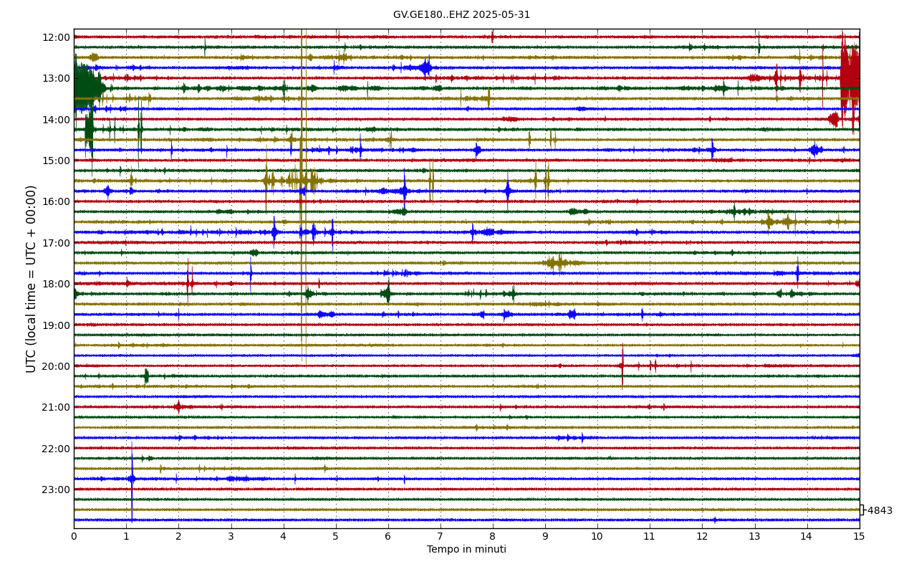Click the 21:00 time label
Image resolution: width=924 pixels, height=587 pixels.
(56, 407)
